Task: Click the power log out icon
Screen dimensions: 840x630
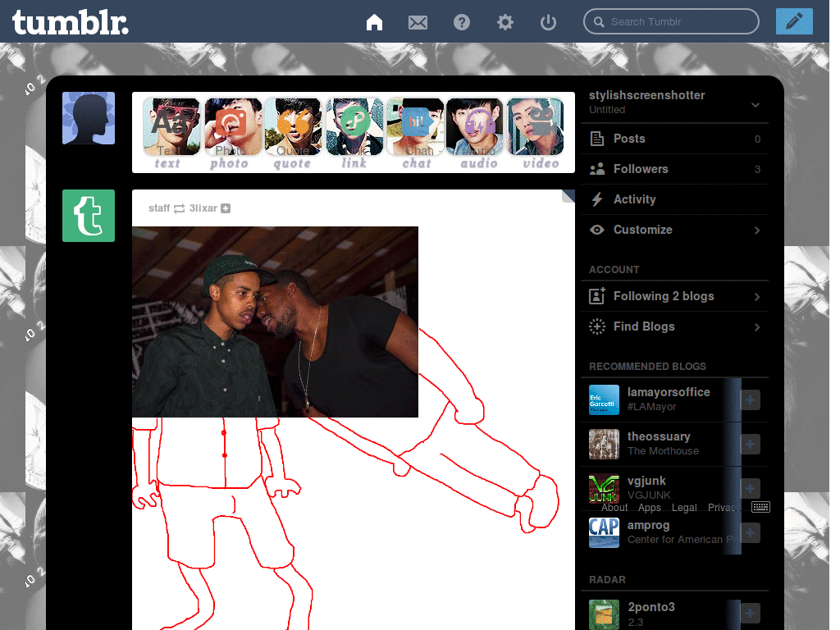Action: 548,22
